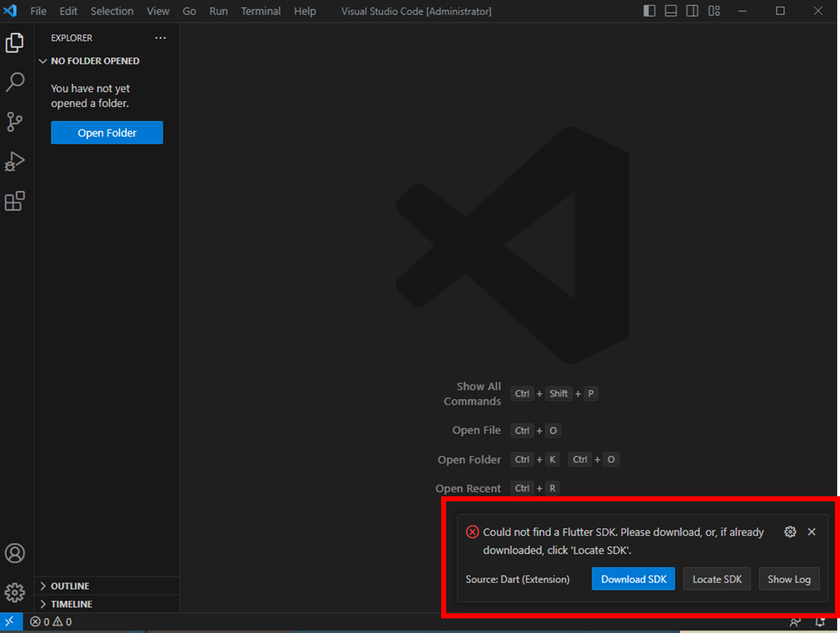Click the 'Source: Dart (Extension)' text
This screenshot has width=840, height=633.
click(x=518, y=579)
